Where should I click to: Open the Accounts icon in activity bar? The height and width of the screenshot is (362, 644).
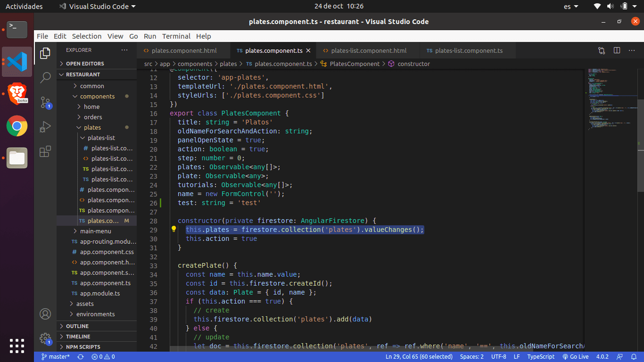[45, 314]
